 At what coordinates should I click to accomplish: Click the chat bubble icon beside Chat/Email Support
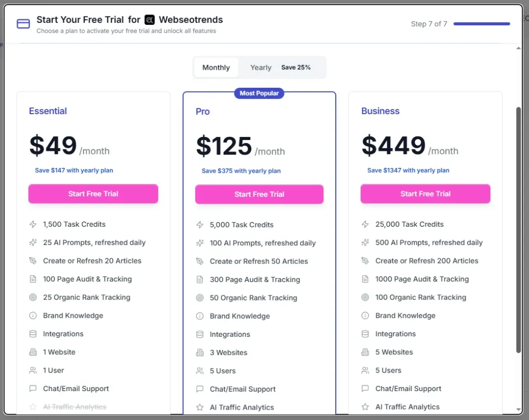33,388
